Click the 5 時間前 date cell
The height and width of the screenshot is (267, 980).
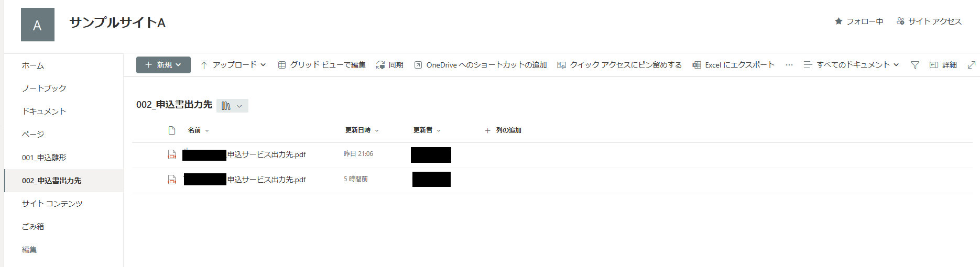pyautogui.click(x=356, y=179)
